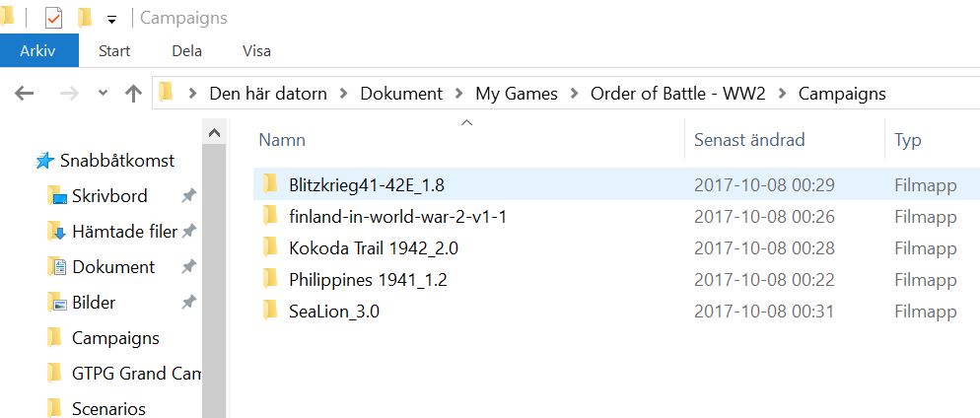Screen dimensions: 980x418
Task: Click the Properties quick access checkmark icon
Action: coord(54,18)
